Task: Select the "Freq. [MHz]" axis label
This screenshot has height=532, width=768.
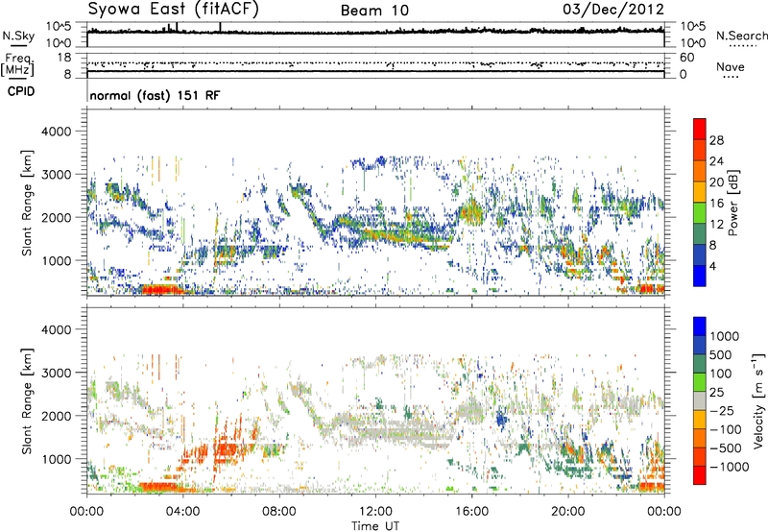Action: (18, 64)
